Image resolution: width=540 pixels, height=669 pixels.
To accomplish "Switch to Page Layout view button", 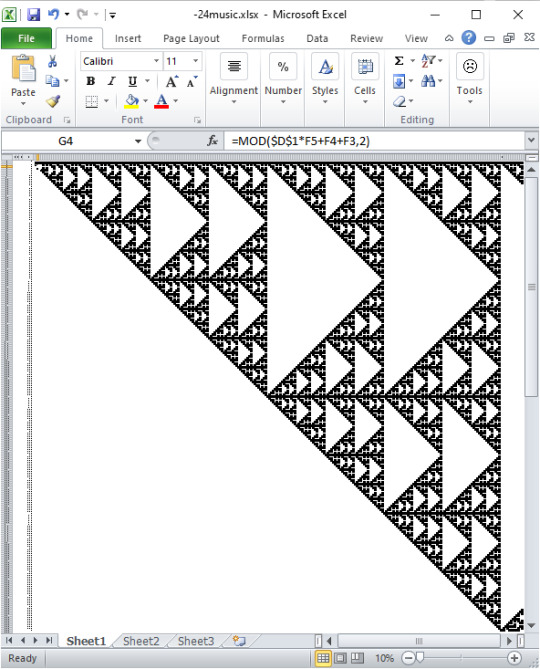I will 340,658.
